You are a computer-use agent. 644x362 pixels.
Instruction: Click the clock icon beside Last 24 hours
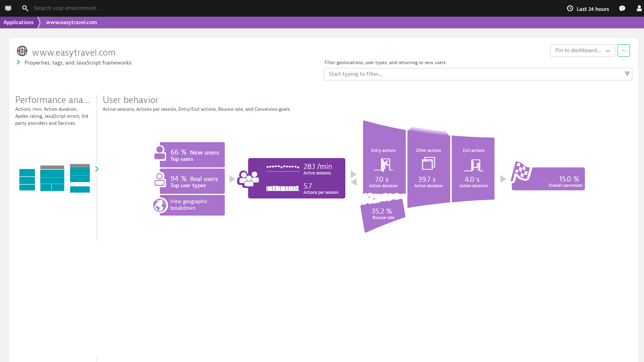click(570, 9)
